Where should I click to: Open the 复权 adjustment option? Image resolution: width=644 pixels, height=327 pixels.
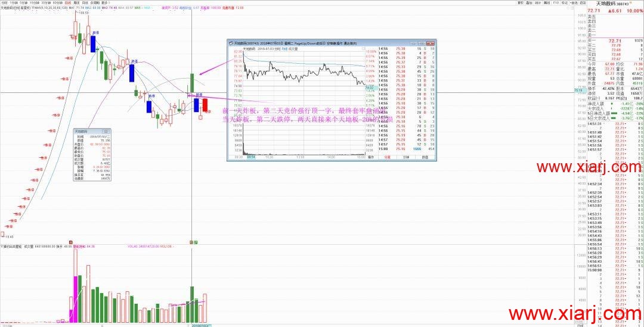coord(520,2)
